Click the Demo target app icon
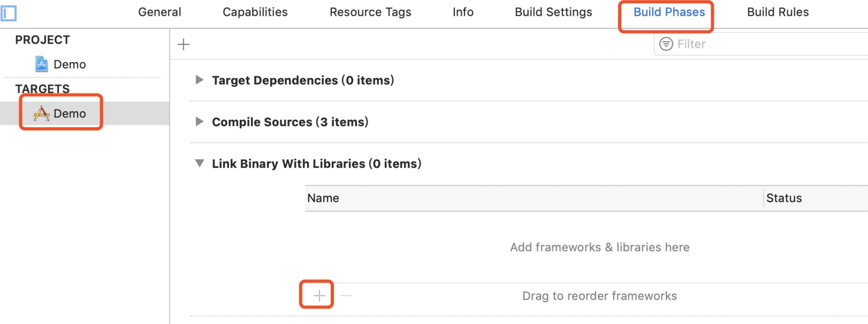Screen dimensions: 868x324 coord(41,114)
